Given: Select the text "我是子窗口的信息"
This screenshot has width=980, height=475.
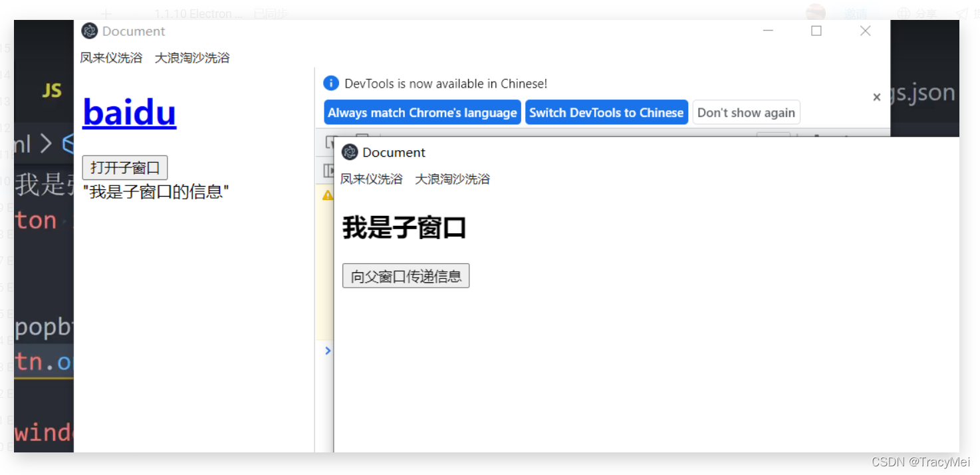Looking at the screenshot, I should [x=156, y=193].
